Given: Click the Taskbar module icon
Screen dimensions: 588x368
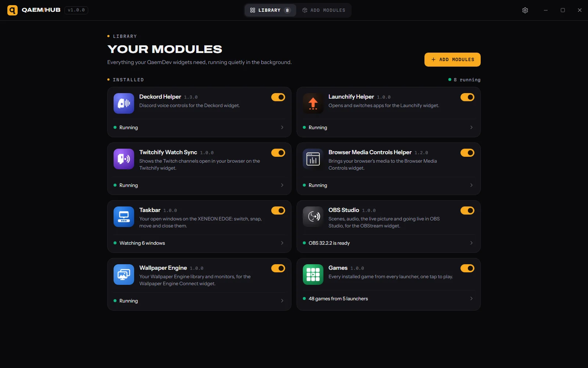Looking at the screenshot, I should (x=124, y=217).
